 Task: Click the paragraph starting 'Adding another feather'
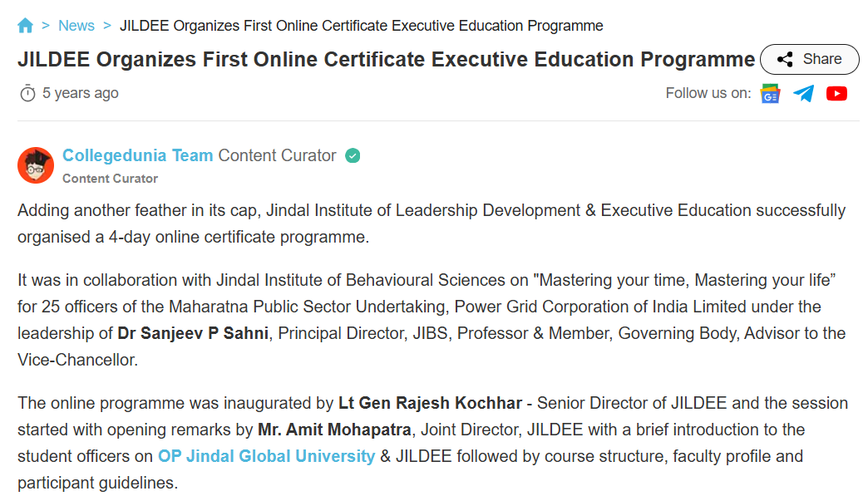[431, 223]
